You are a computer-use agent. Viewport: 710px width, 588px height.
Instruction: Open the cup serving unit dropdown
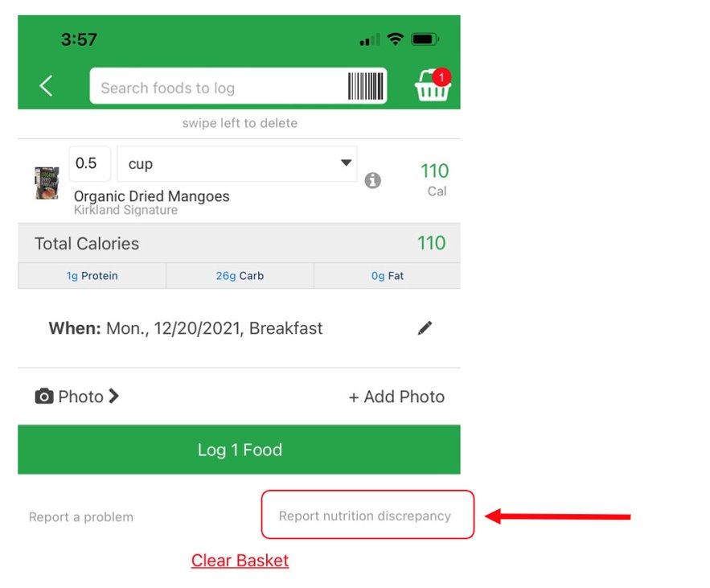(237, 163)
